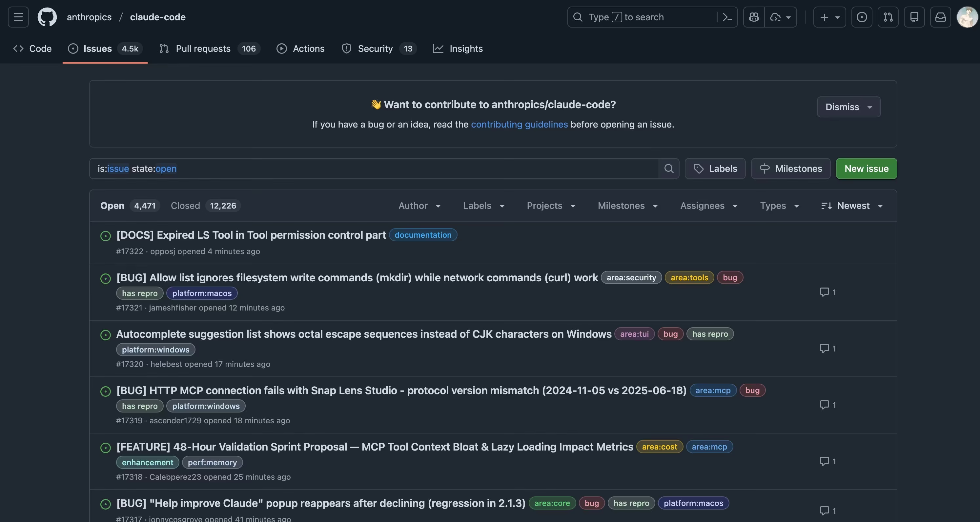The width and height of the screenshot is (980, 522).
Task: Click the search magnifier button beside filter box
Action: tap(669, 169)
